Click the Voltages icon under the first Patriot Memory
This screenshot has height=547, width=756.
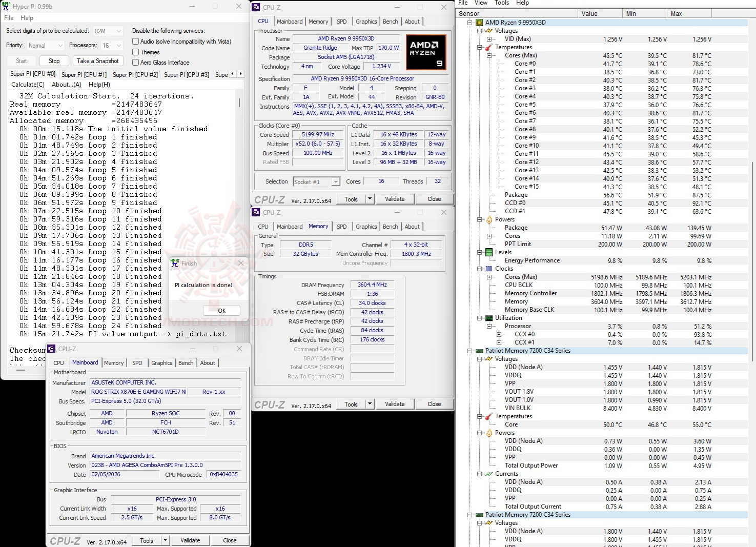click(x=489, y=359)
